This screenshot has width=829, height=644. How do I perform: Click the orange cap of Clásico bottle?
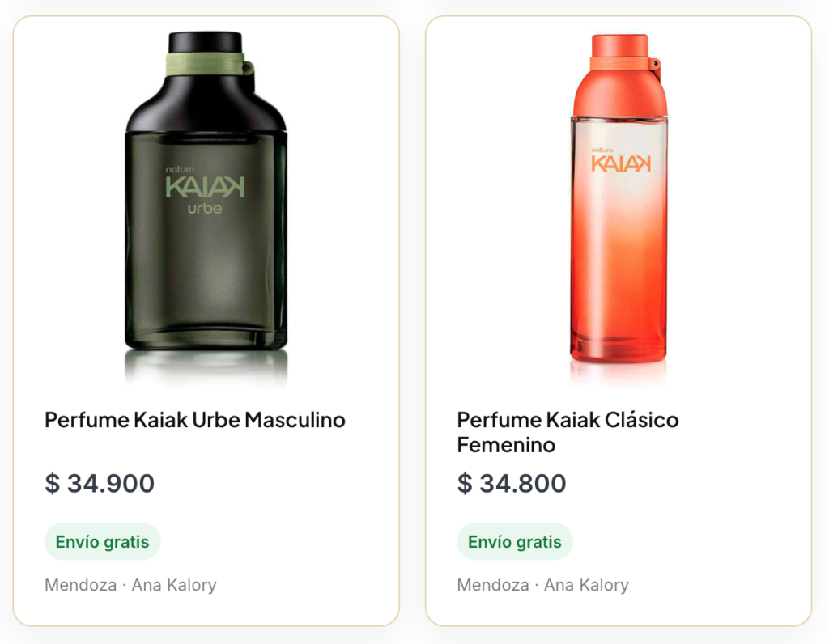tap(619, 44)
